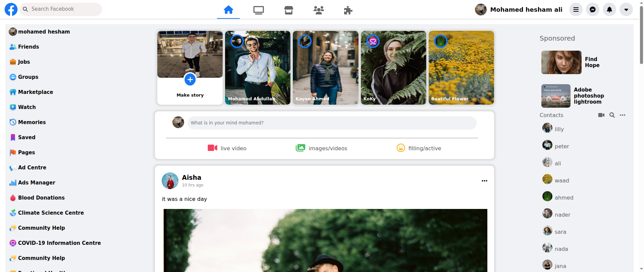Open chat with sara
The width and height of the screenshot is (644, 272).
pyautogui.click(x=554, y=231)
